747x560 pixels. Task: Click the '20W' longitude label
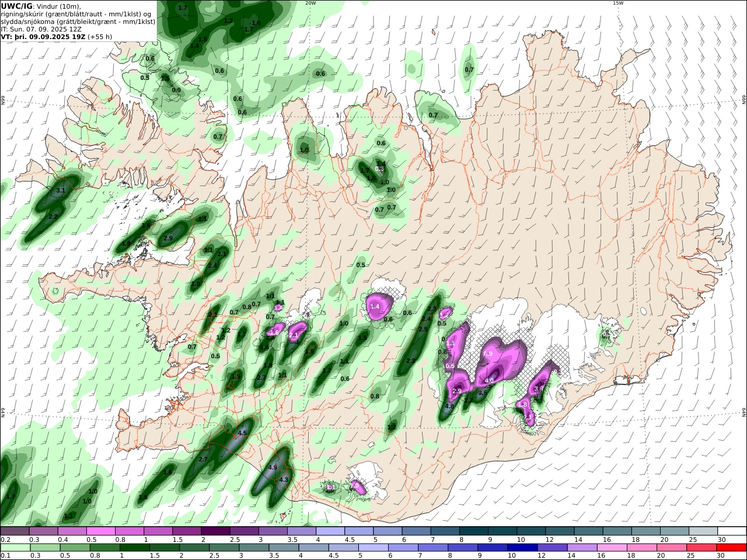pyautogui.click(x=310, y=3)
